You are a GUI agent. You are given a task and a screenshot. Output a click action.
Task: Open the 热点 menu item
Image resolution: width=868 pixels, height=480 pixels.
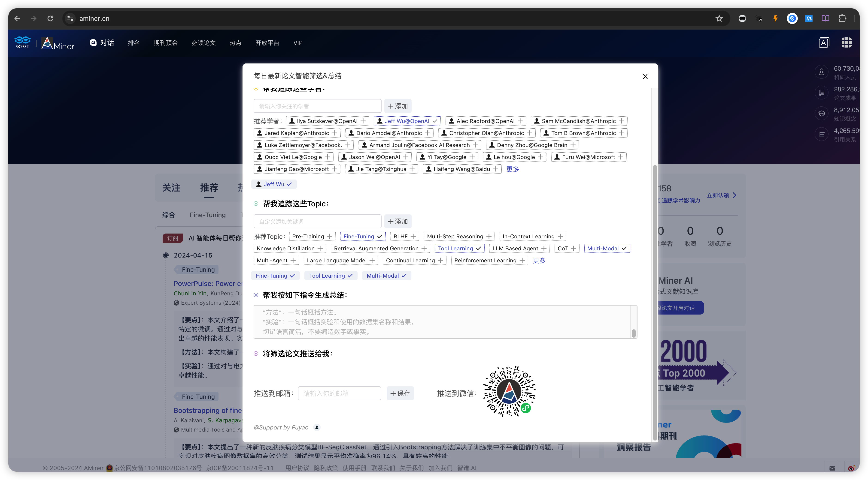click(x=235, y=43)
